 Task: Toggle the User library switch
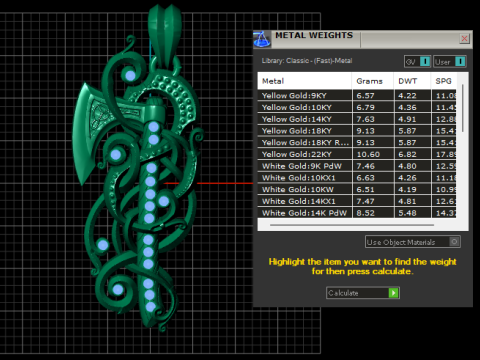tap(449, 62)
